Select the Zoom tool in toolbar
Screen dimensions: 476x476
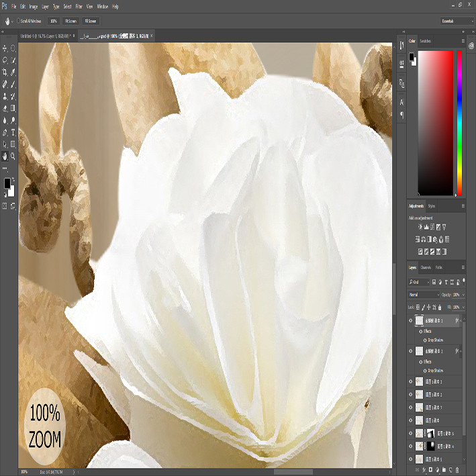pos(13,156)
